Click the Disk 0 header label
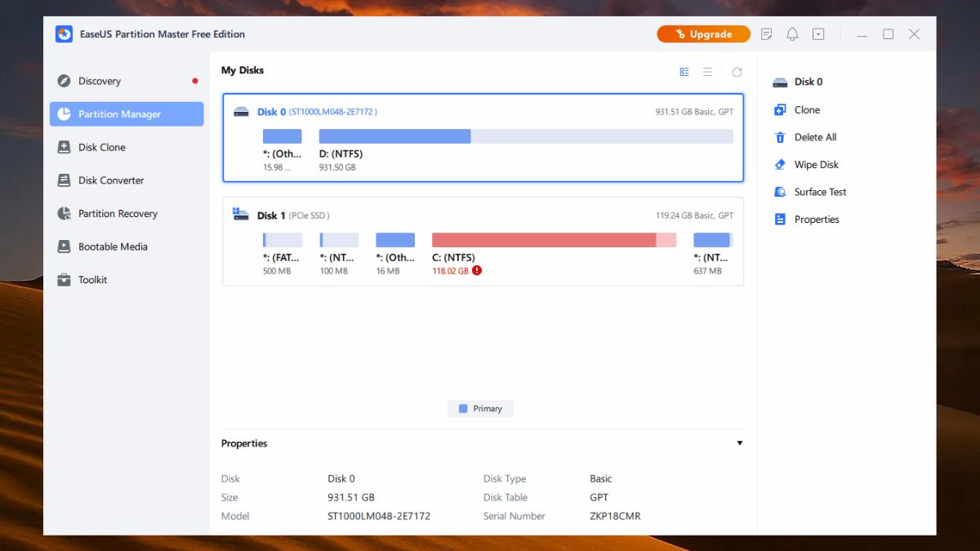The width and height of the screenshot is (980, 551). coord(271,112)
